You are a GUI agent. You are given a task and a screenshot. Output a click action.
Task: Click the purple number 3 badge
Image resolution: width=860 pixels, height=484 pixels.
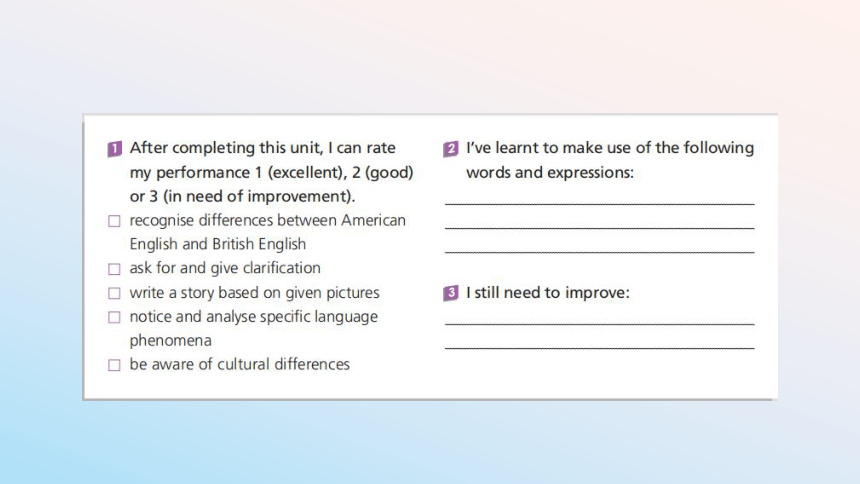[x=450, y=293]
